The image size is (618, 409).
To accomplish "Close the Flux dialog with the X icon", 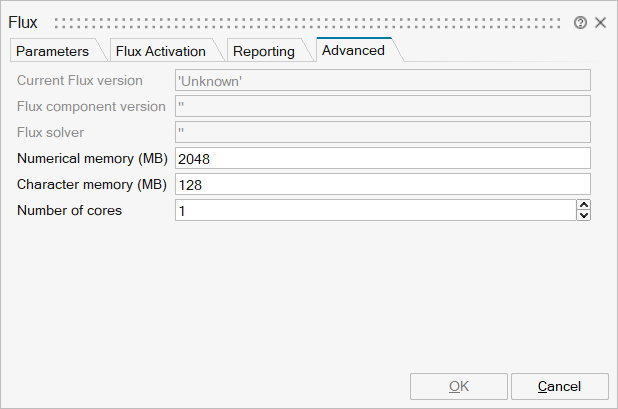I will point(600,22).
